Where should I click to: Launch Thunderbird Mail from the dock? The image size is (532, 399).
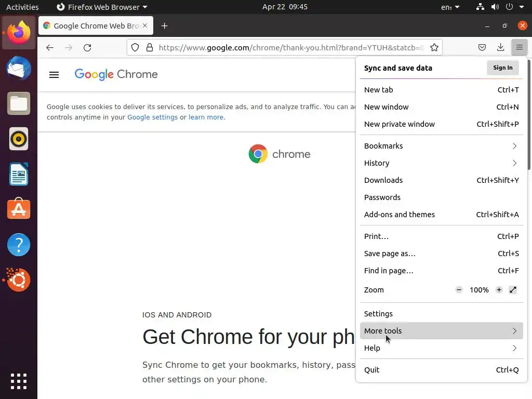pos(19,68)
